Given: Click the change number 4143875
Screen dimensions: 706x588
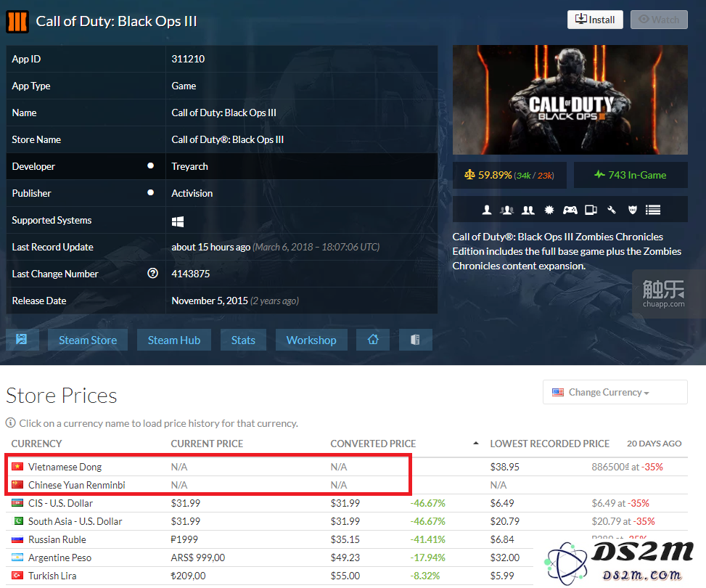Looking at the screenshot, I should (190, 274).
